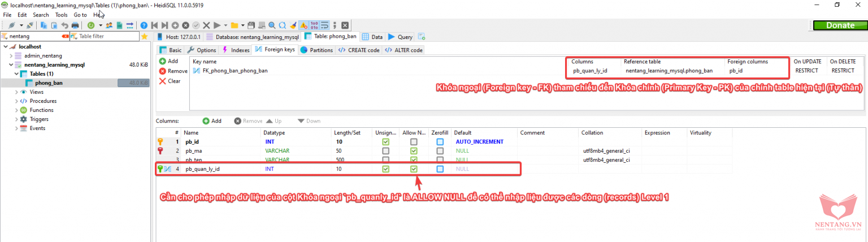The image size is (868, 242).
Task: Click the undo arrow toolbar icon
Action: click(64, 25)
